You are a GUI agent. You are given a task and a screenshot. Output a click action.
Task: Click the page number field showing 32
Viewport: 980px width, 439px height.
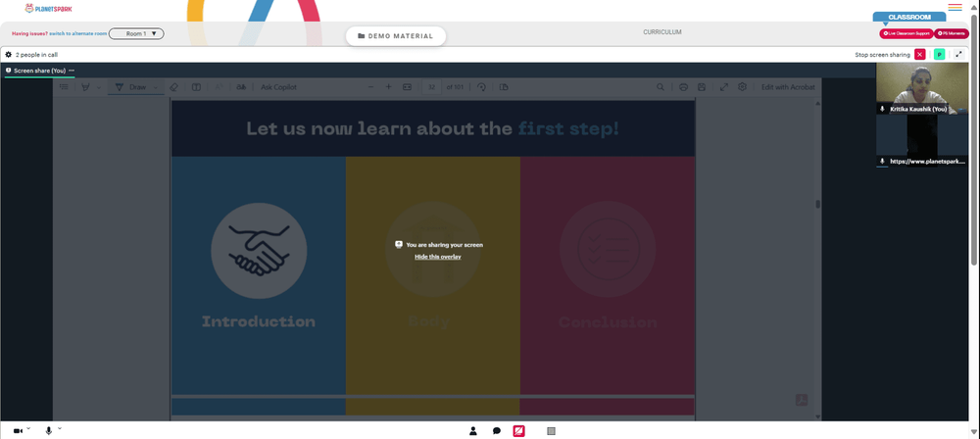(432, 87)
